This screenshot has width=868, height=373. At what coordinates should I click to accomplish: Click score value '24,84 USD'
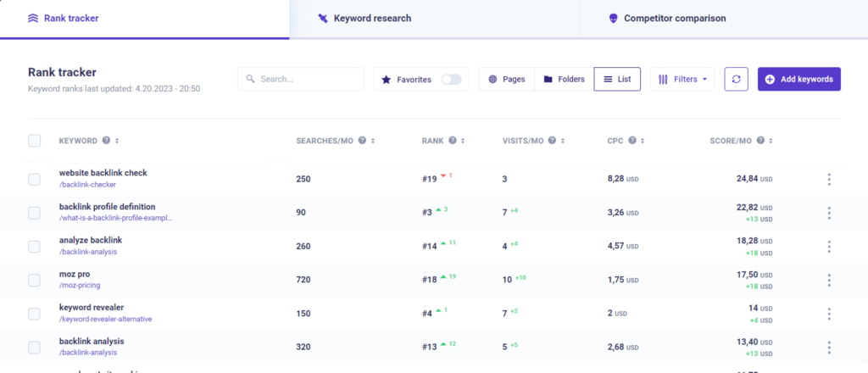[754, 180]
